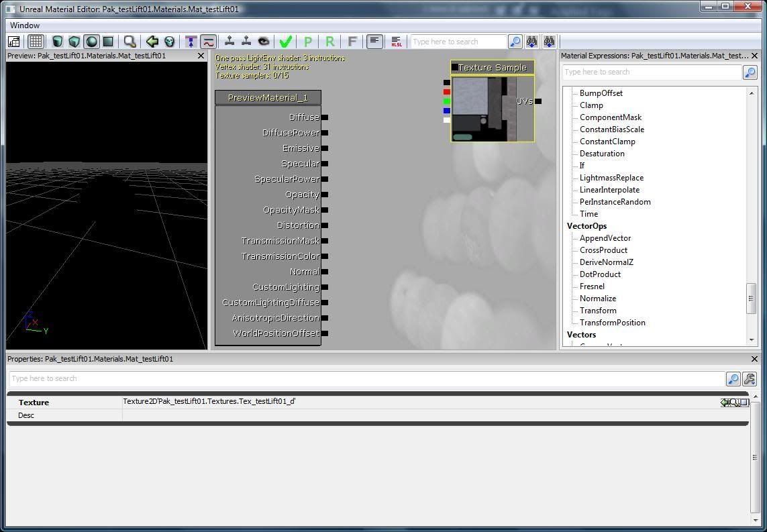Click the first toolbar icon before the grid
The image size is (767, 532).
(14, 42)
